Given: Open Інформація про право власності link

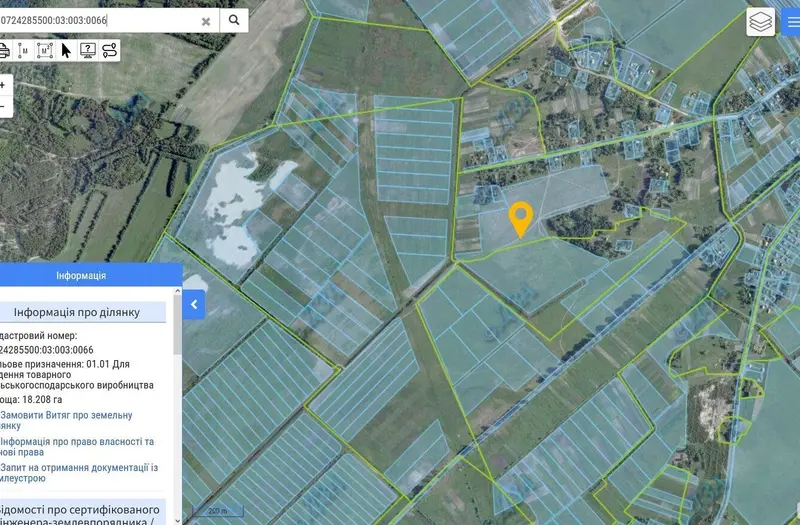Looking at the screenshot, I should tap(77, 447).
